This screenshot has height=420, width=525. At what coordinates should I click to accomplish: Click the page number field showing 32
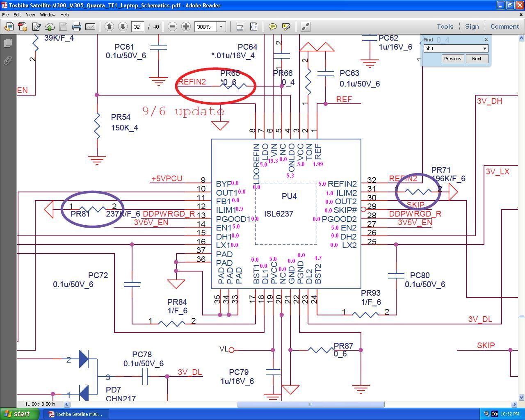pyautogui.click(x=138, y=27)
